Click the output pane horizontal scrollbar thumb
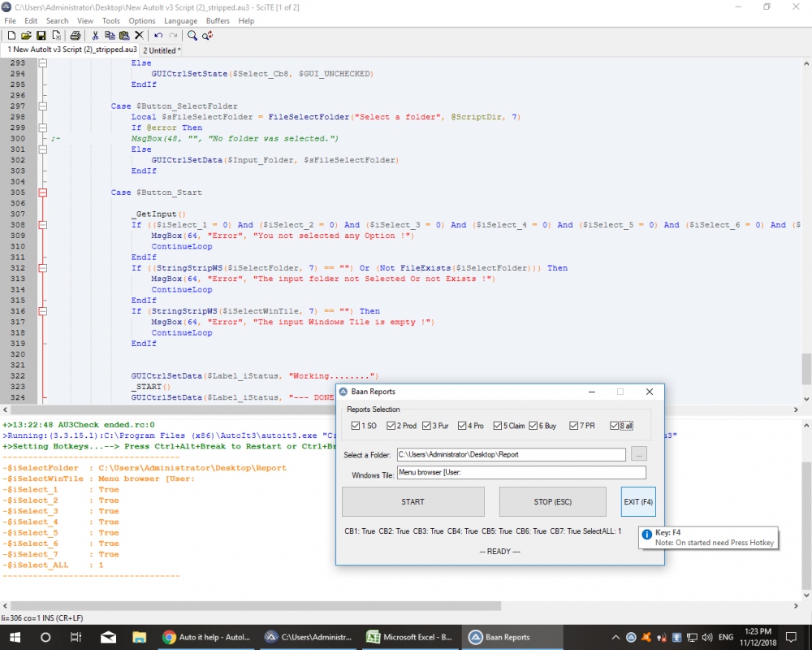Screen dimensions: 812x650 [256, 606]
